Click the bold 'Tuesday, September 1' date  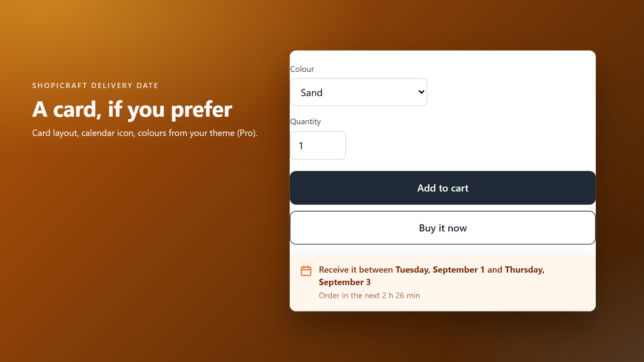440,269
